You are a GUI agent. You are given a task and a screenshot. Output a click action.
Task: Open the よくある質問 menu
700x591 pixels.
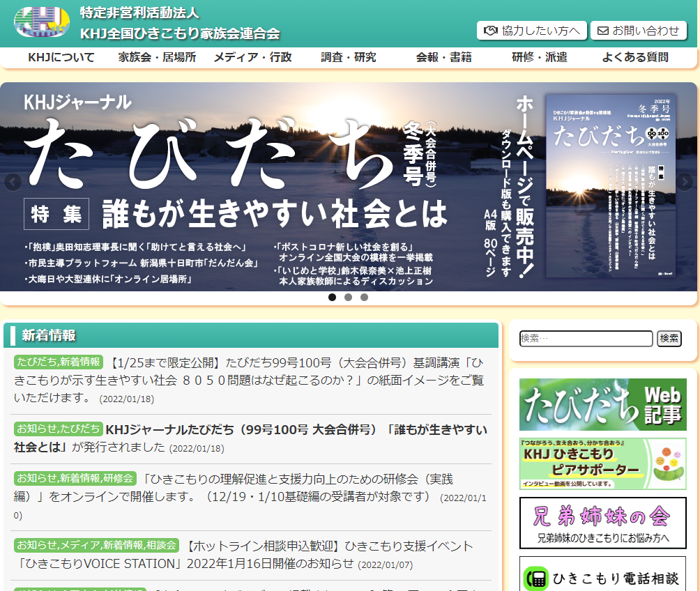point(635,58)
